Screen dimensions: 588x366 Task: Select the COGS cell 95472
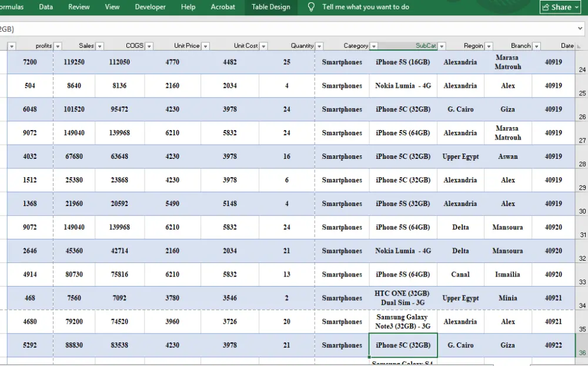[x=119, y=109]
